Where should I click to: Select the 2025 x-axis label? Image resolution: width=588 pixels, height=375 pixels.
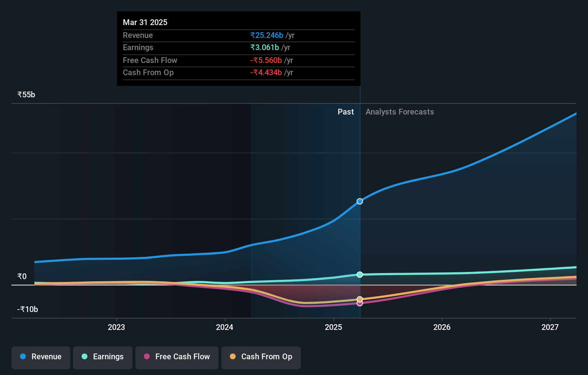pos(333,327)
